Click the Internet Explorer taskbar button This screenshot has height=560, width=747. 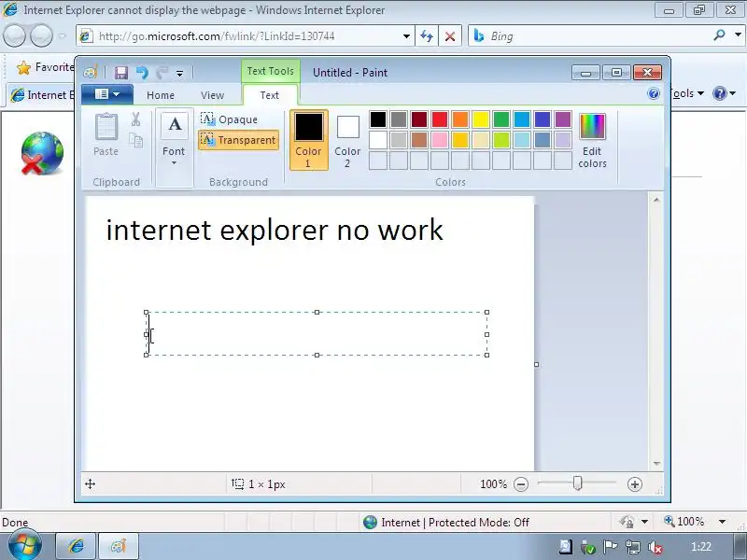[77, 546]
